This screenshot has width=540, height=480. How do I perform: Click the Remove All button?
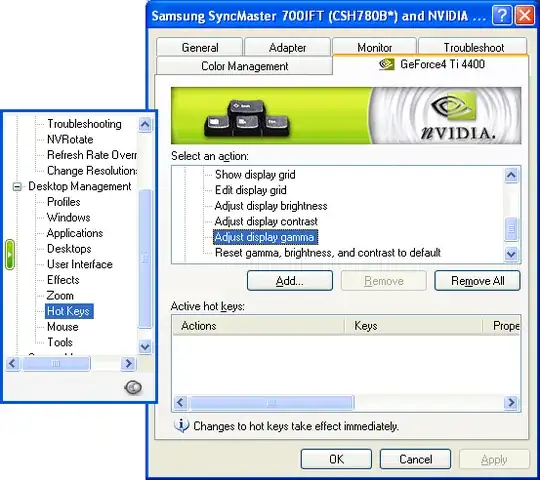coord(477,281)
